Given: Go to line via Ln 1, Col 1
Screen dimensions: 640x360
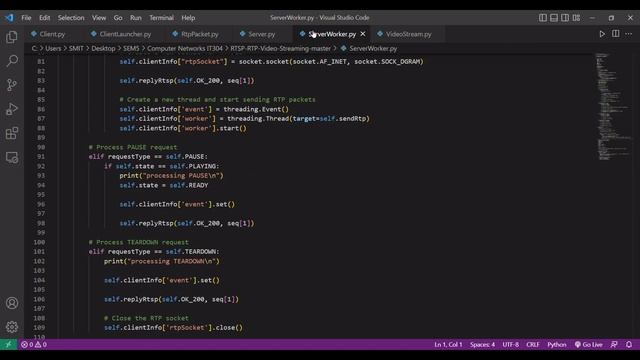Looking at the screenshot, I should pos(448,344).
